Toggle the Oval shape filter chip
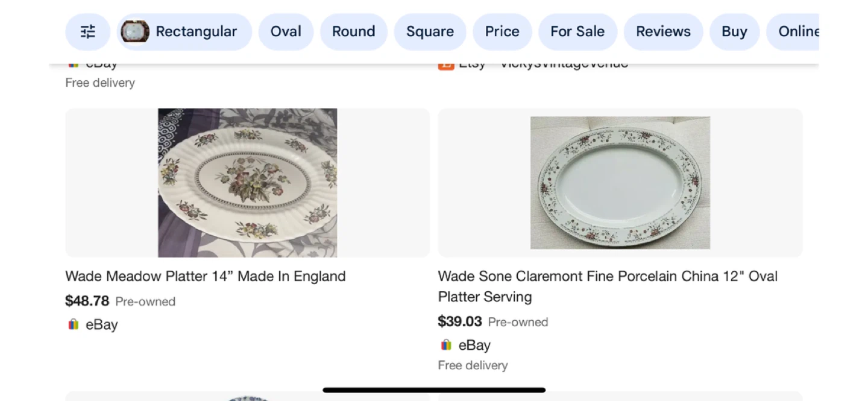 coord(286,32)
